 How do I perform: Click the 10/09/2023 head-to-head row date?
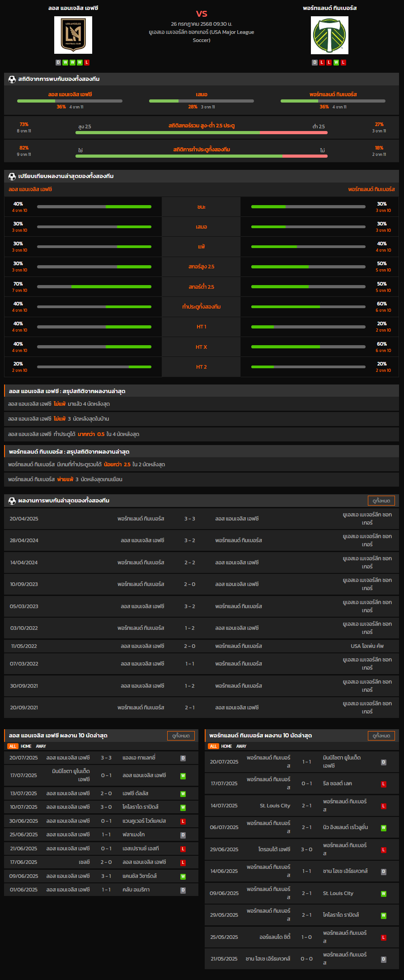pos(24,584)
